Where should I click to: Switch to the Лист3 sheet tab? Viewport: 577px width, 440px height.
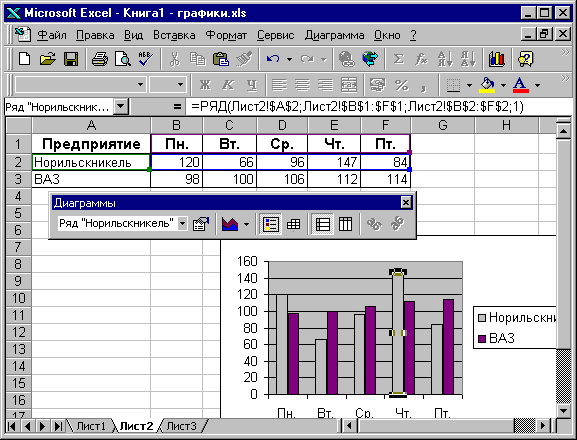[181, 426]
